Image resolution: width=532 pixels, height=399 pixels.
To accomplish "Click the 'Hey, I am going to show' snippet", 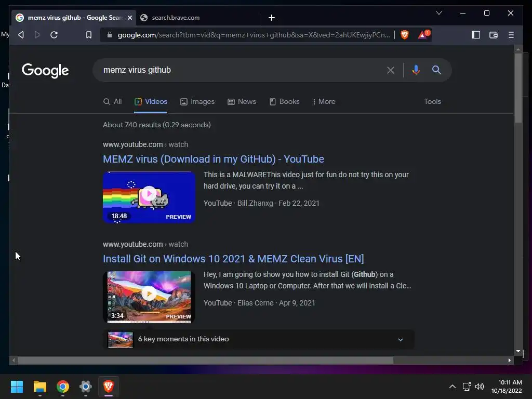I will click(x=308, y=280).
